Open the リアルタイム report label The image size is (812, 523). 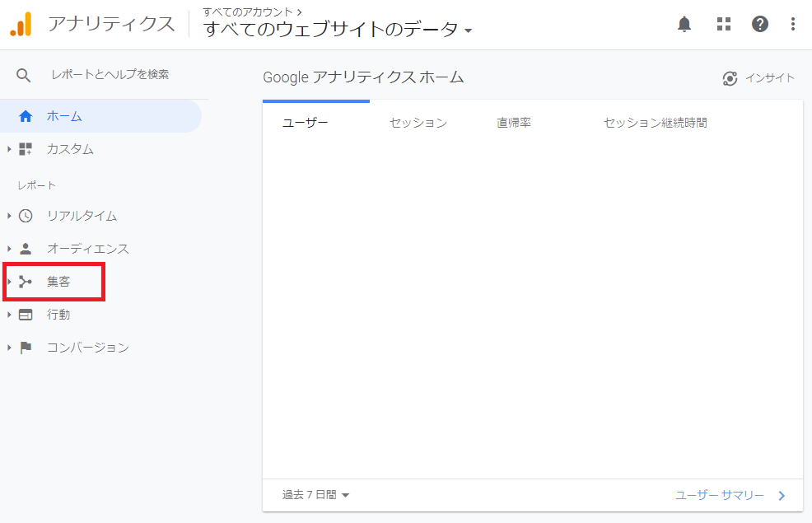click(82, 216)
